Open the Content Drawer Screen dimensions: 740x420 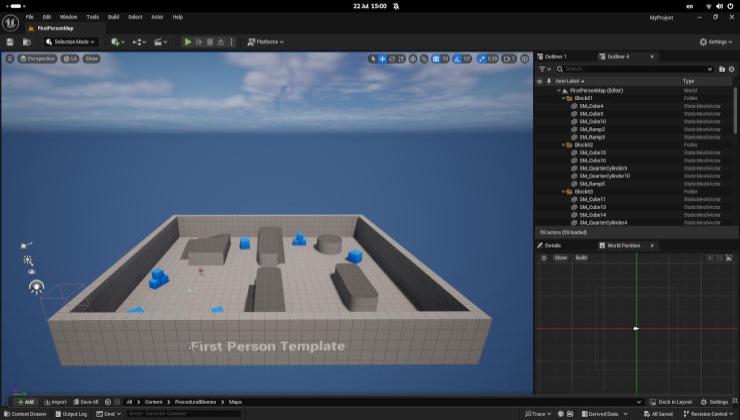tap(25, 414)
